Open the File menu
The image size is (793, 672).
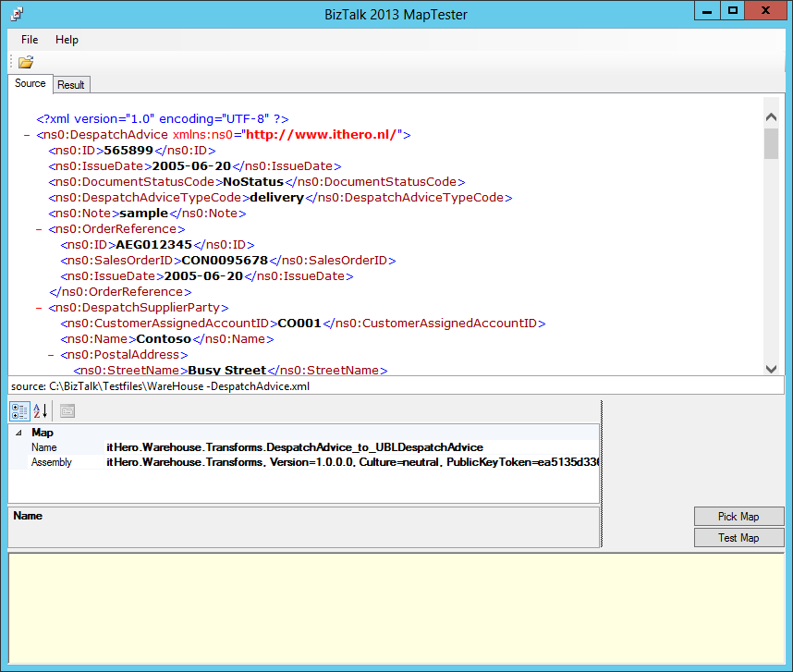30,40
